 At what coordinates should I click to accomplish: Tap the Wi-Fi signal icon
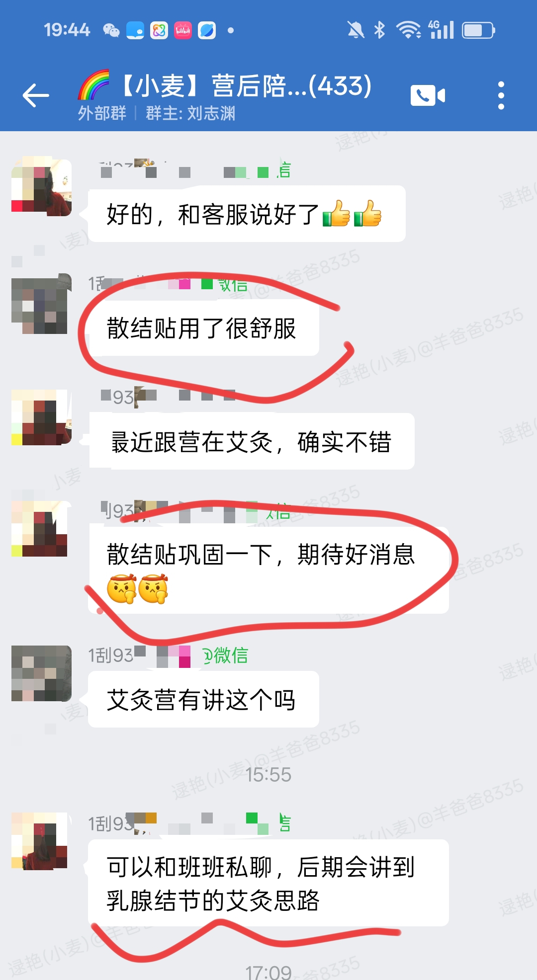click(409, 30)
